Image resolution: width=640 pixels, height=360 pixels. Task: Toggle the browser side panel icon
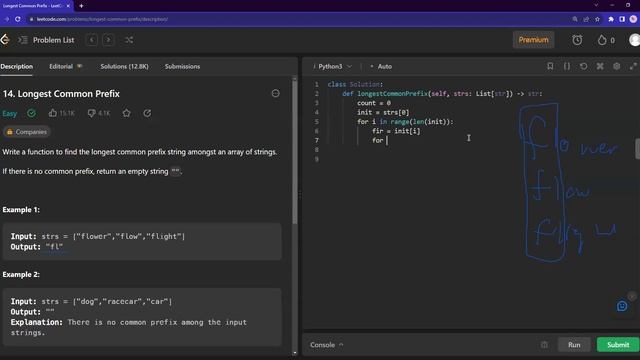coord(622,19)
